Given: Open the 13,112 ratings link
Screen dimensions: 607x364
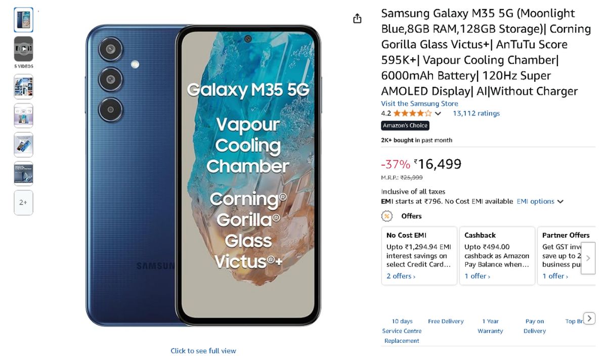Looking at the screenshot, I should [476, 113].
